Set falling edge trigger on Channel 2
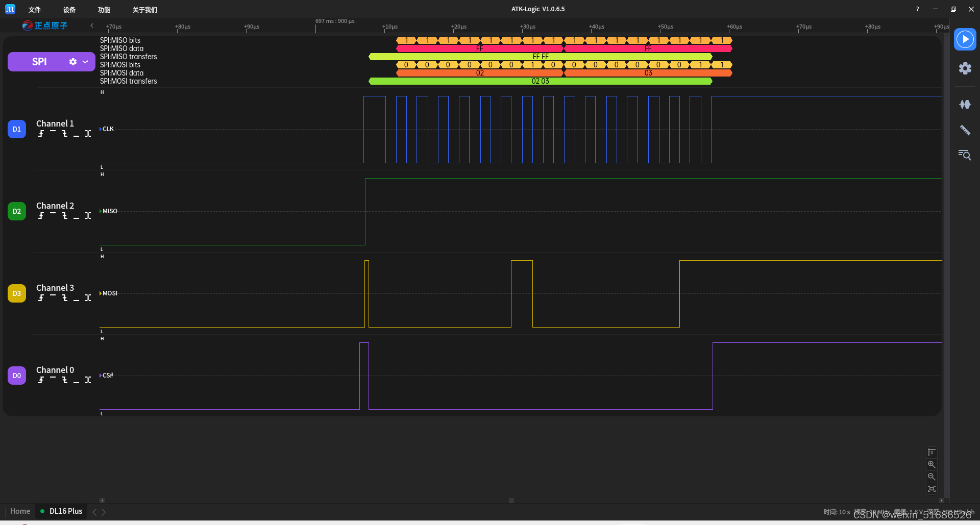The width and height of the screenshot is (980, 525). pyautogui.click(x=65, y=216)
